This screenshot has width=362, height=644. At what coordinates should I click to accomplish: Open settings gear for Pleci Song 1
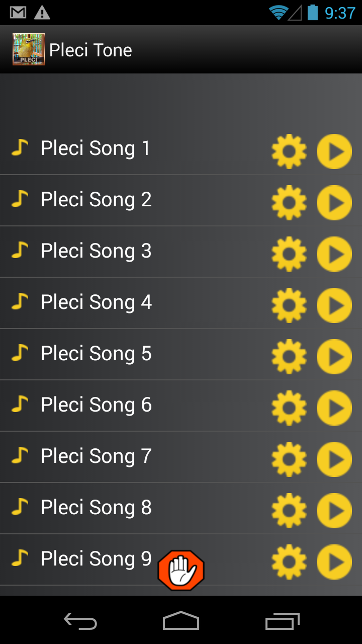click(x=289, y=151)
